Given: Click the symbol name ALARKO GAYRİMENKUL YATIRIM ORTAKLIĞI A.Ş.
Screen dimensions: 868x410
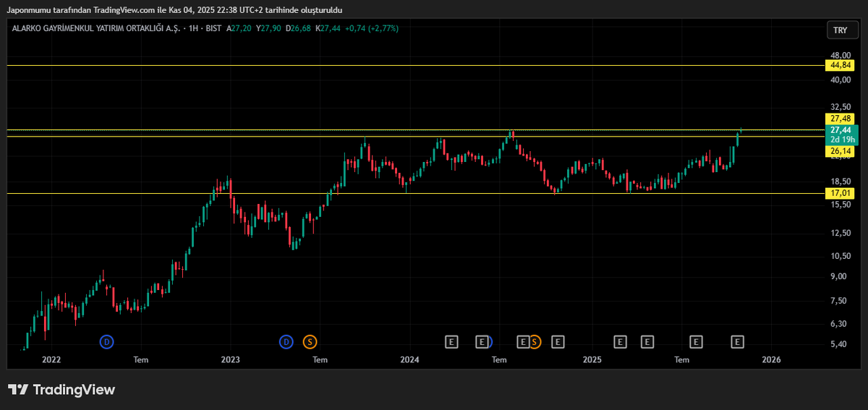Looking at the screenshot, I should [x=95, y=28].
